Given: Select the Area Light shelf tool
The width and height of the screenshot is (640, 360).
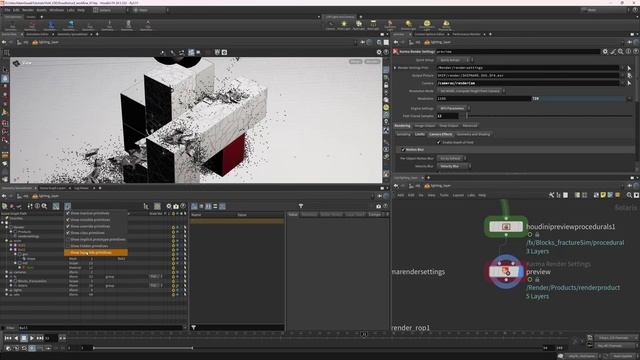Looking at the screenshot, I should (373, 25).
